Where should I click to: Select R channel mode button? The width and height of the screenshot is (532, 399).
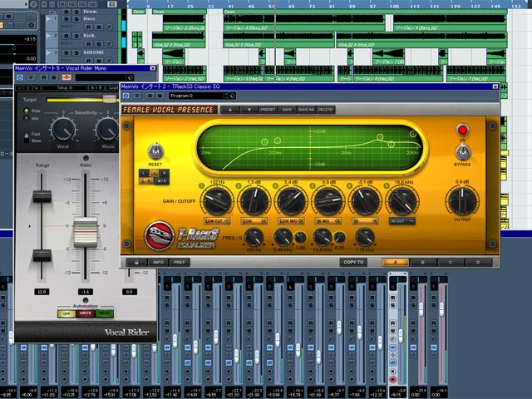coord(165,173)
